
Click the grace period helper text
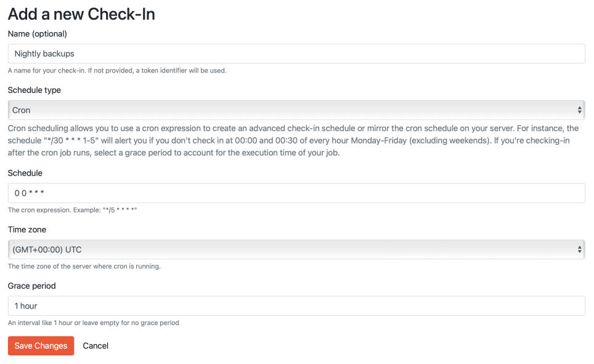(93, 323)
